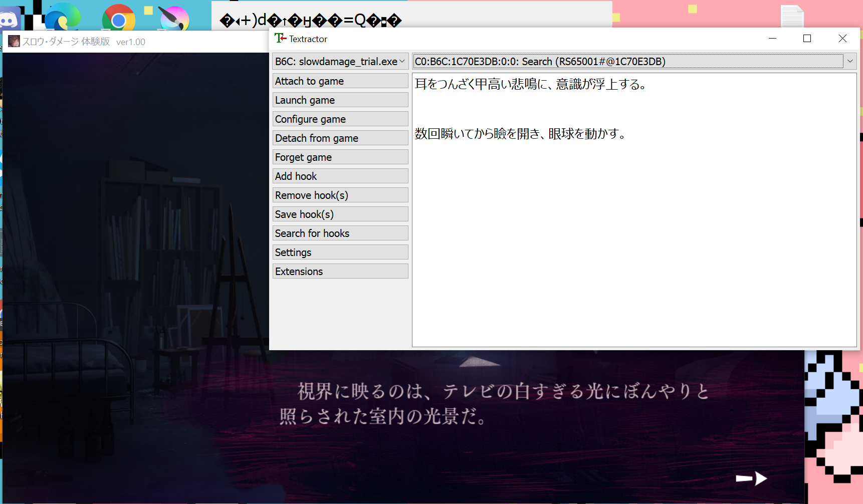The width and height of the screenshot is (863, 504).
Task: Advance dialogue with the white arrow indicator
Action: pyautogui.click(x=751, y=478)
